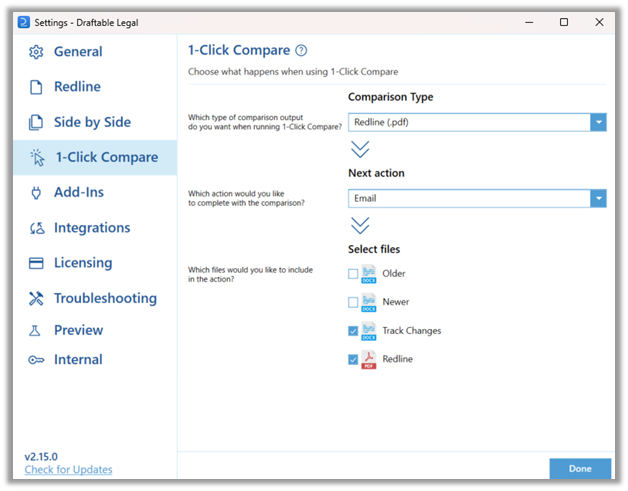The image size is (628, 491).
Task: Switch to the Redline settings tab
Action: coord(95,87)
